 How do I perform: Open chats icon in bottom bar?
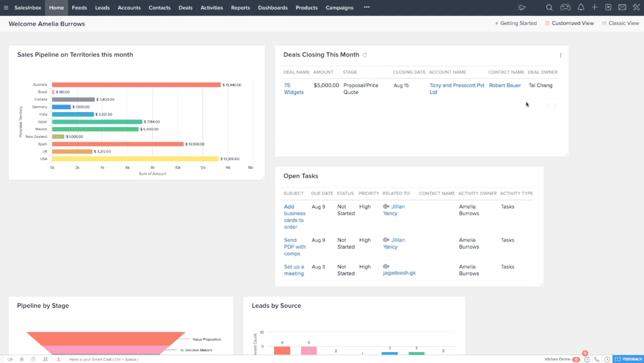pyautogui.click(x=10, y=359)
